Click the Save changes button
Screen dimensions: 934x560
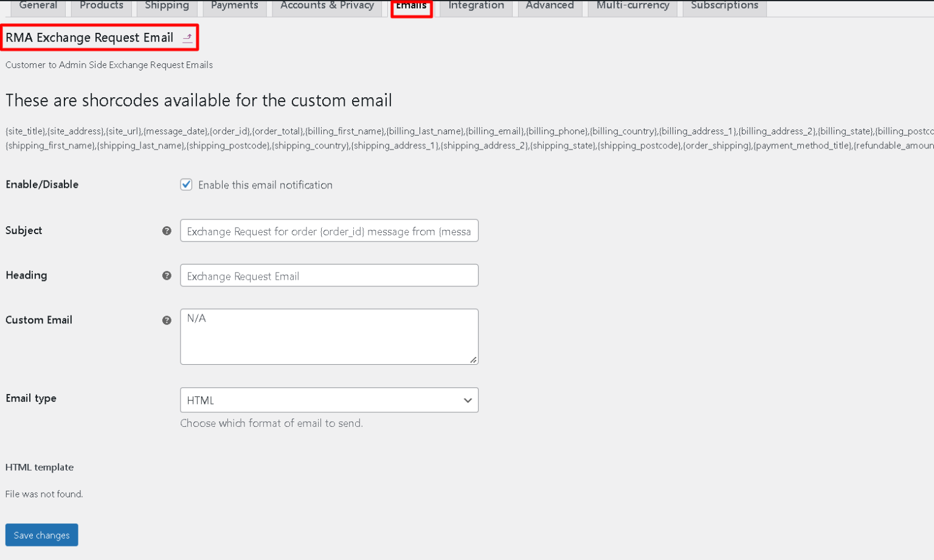tap(41, 534)
